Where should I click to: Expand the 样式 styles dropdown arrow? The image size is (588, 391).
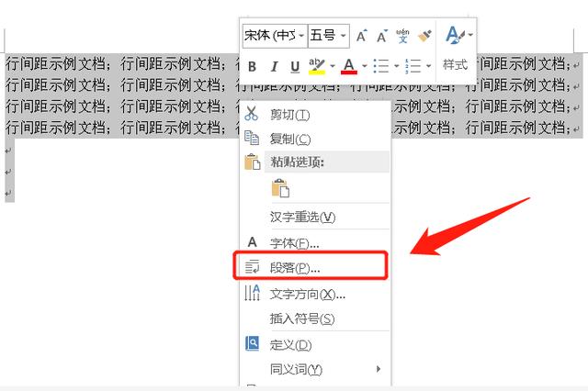(470, 35)
